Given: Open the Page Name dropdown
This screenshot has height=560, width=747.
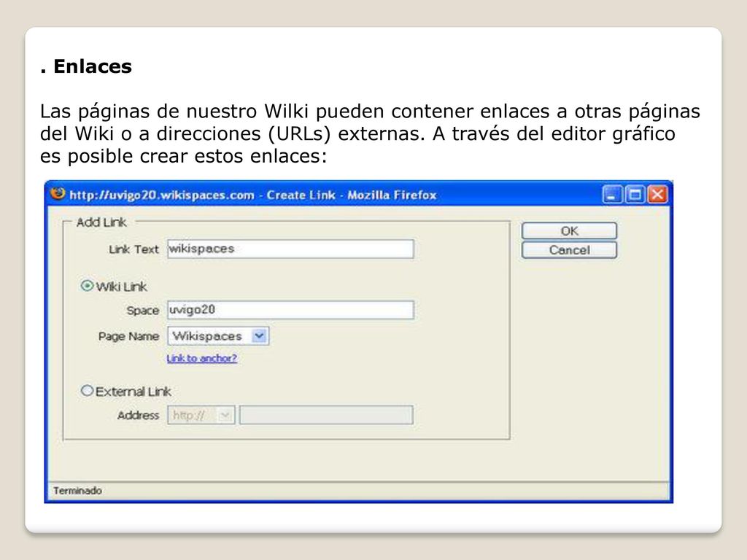Looking at the screenshot, I should point(217,336).
